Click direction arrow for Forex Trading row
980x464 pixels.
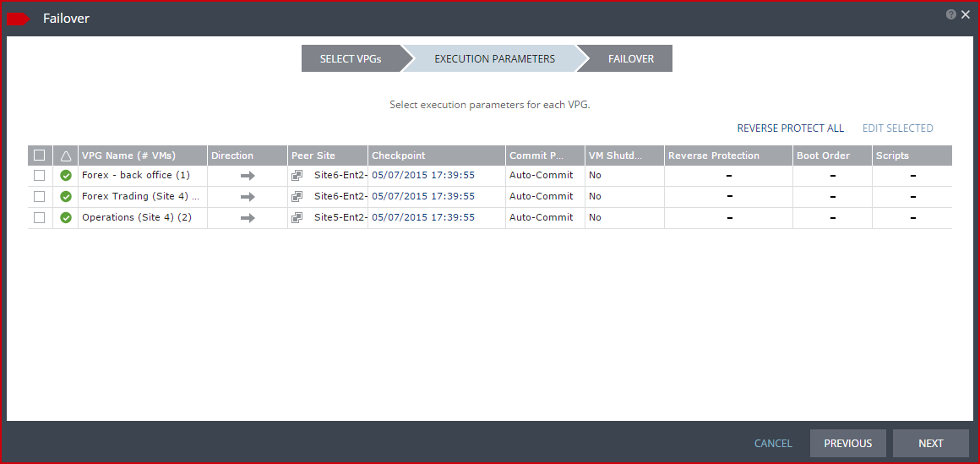[x=248, y=197]
